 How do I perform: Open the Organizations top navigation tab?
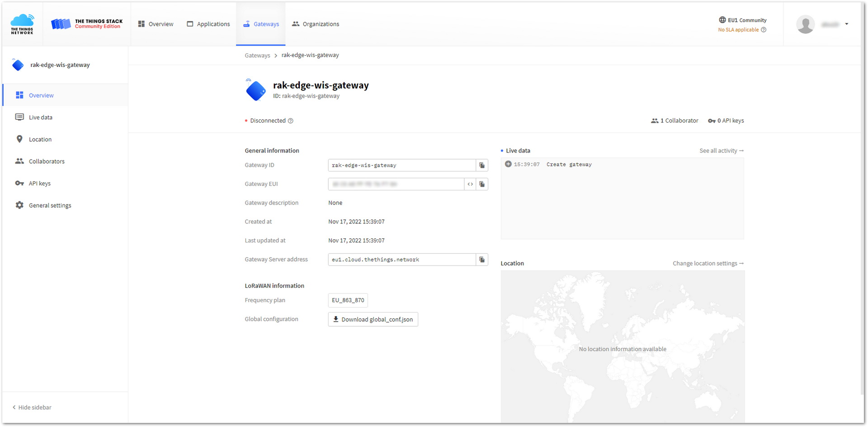pyautogui.click(x=316, y=24)
